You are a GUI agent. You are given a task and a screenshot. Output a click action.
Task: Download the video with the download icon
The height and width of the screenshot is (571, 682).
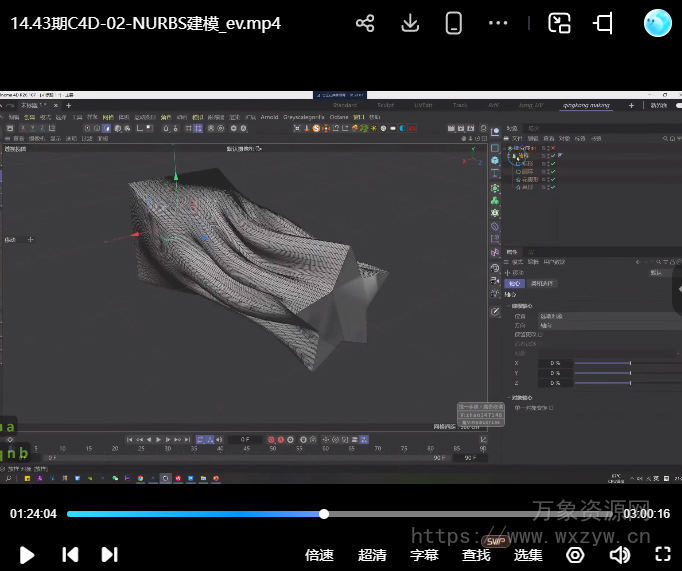click(410, 23)
